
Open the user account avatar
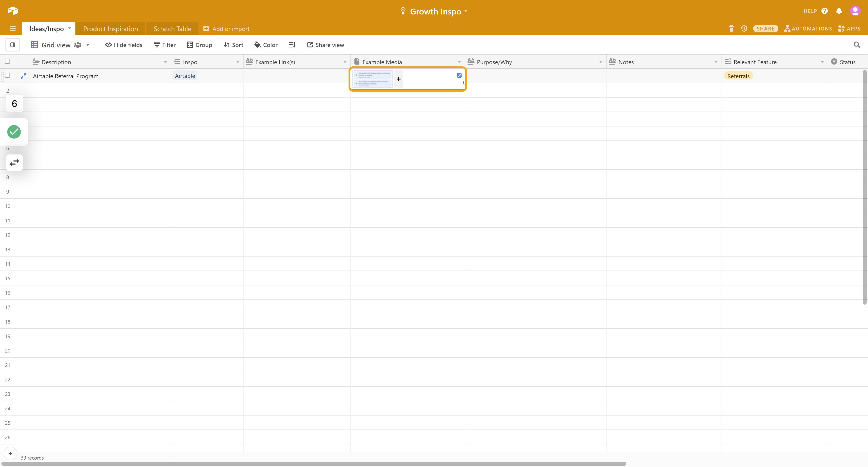pyautogui.click(x=855, y=11)
